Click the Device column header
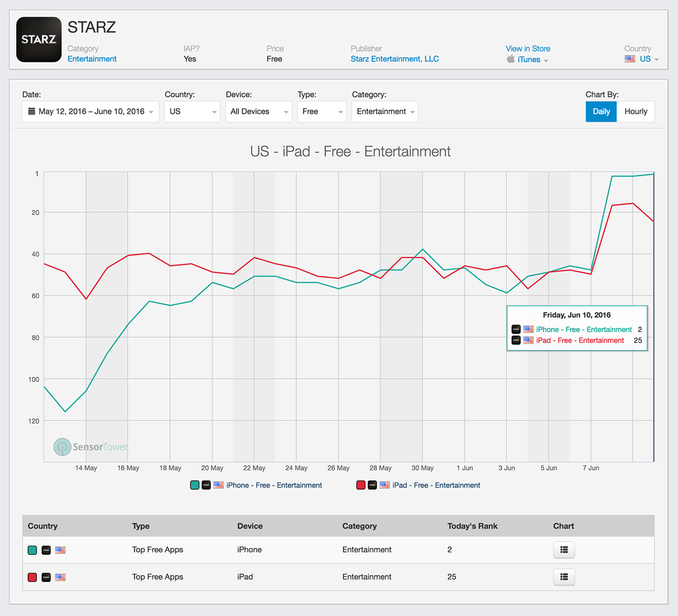This screenshot has height=616, width=678. 250,526
